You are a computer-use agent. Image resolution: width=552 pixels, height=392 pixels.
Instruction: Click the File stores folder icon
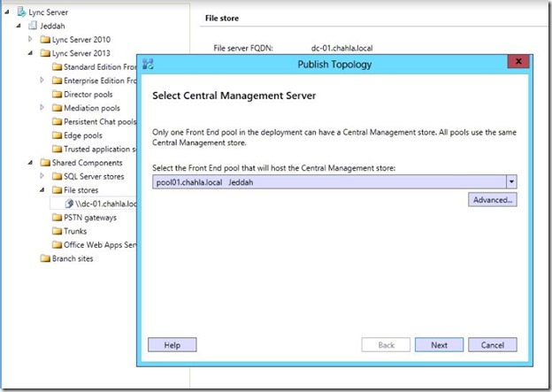57,190
